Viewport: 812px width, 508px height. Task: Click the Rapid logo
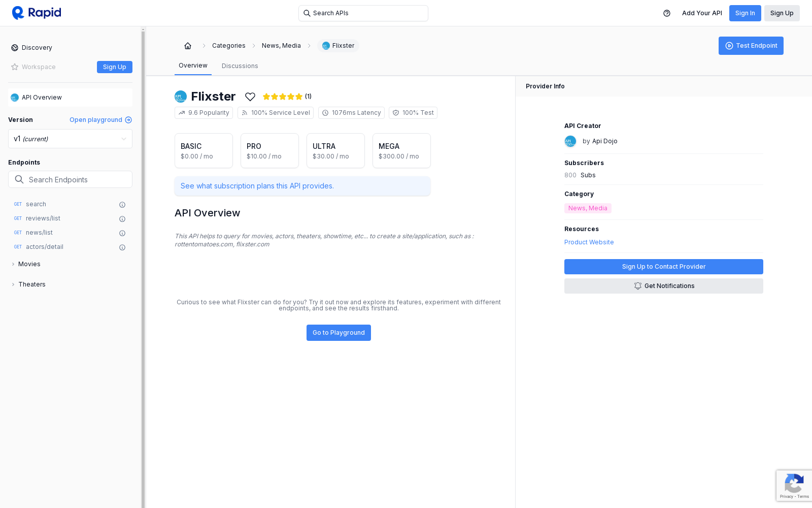click(x=37, y=13)
